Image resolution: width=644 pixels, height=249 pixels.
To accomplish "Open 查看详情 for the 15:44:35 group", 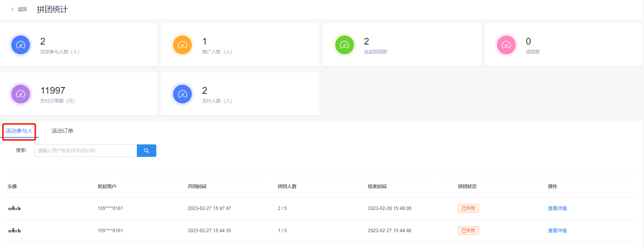I will pyautogui.click(x=557, y=231).
